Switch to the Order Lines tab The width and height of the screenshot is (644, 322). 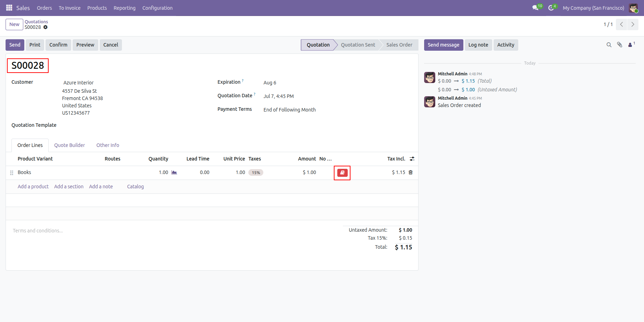30,145
